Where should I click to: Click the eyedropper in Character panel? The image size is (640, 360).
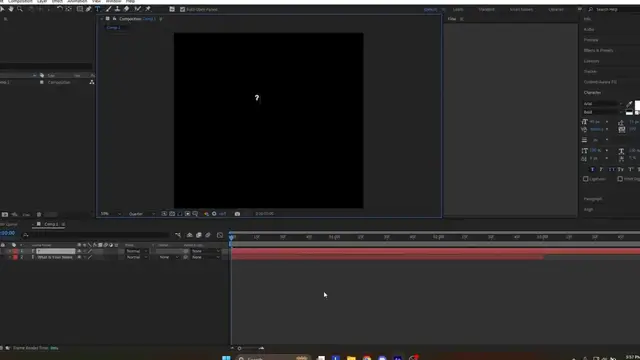click(629, 104)
